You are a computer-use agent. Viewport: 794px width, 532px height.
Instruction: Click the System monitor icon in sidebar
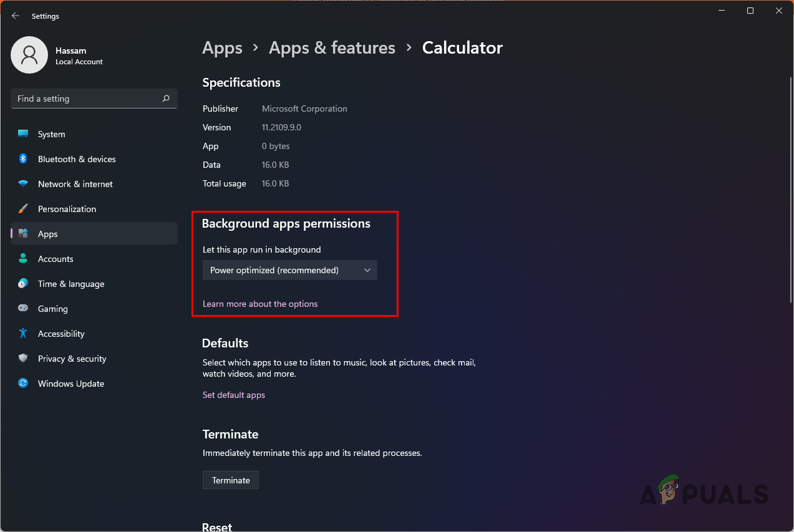coord(23,134)
